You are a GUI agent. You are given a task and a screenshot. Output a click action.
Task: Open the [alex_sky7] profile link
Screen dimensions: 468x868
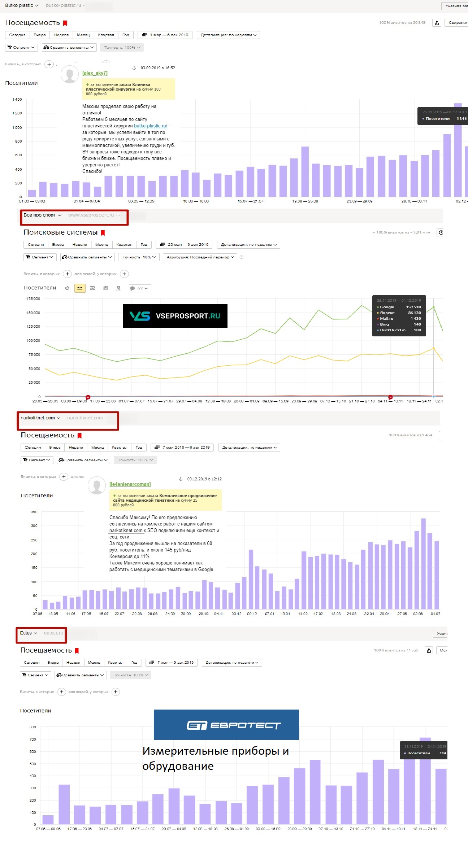coord(95,73)
